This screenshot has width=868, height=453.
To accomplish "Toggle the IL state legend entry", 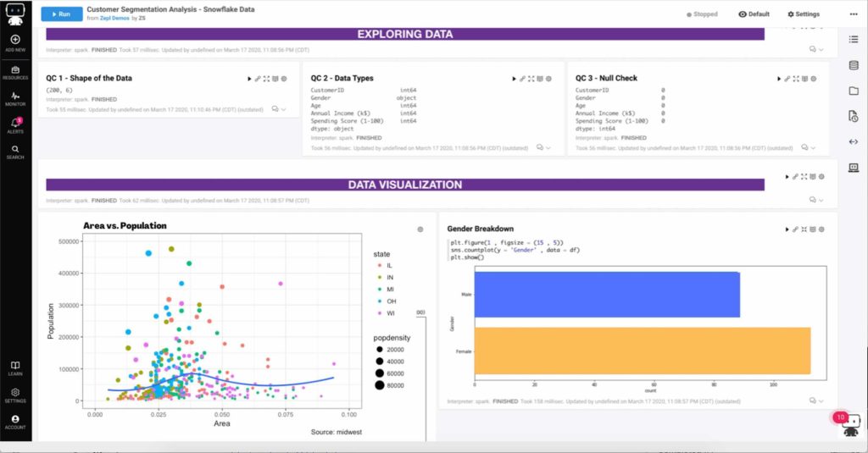I will click(385, 266).
